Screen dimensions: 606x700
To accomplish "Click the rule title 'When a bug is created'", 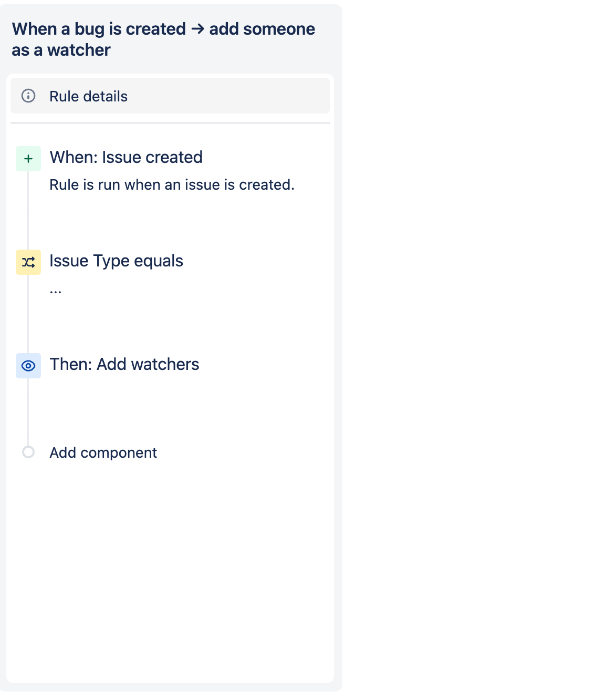I will click(x=99, y=29).
